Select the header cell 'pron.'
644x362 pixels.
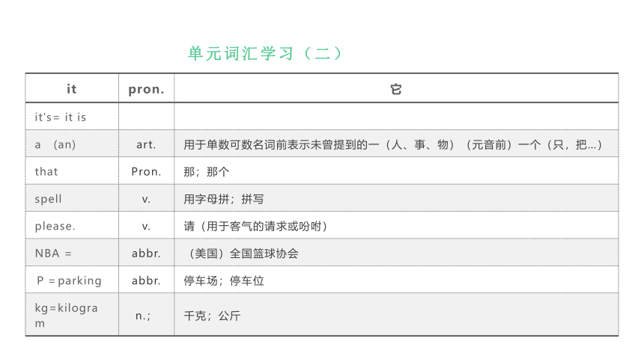[146, 88]
